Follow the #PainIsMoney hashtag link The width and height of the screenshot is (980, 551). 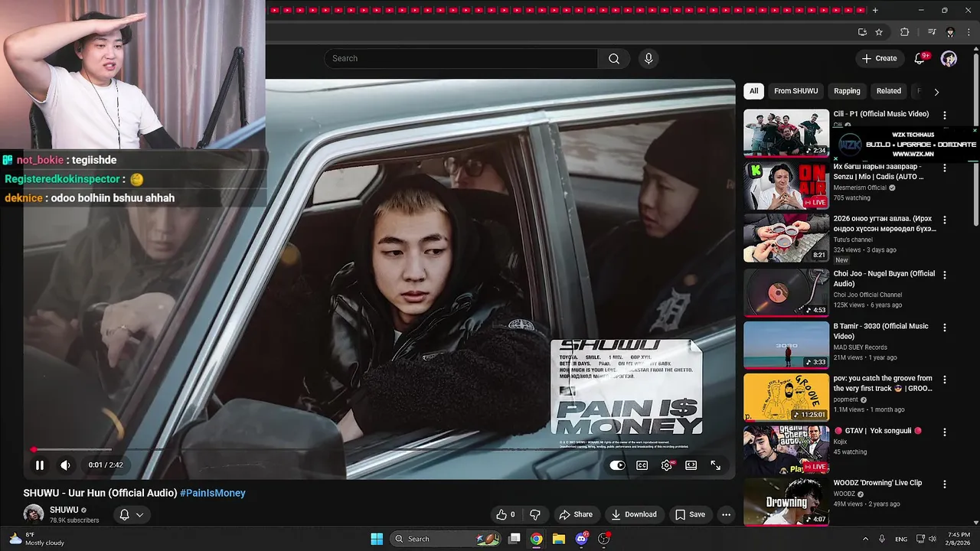pyautogui.click(x=213, y=493)
